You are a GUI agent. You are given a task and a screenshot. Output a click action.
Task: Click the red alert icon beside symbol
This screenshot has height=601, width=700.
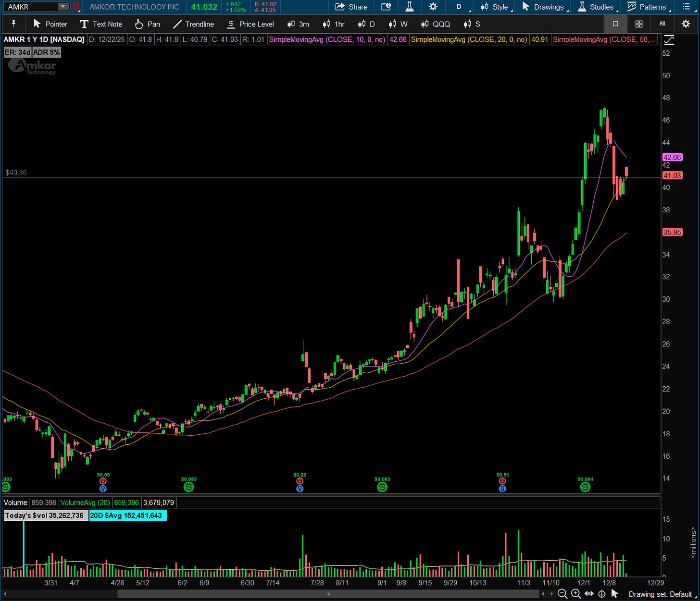pyautogui.click(x=76, y=7)
